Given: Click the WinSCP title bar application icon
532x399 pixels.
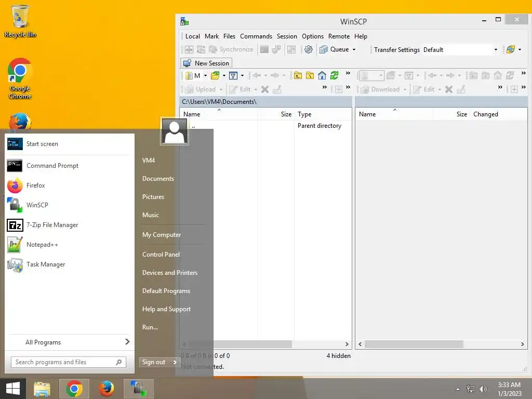Looking at the screenshot, I should point(184,21).
